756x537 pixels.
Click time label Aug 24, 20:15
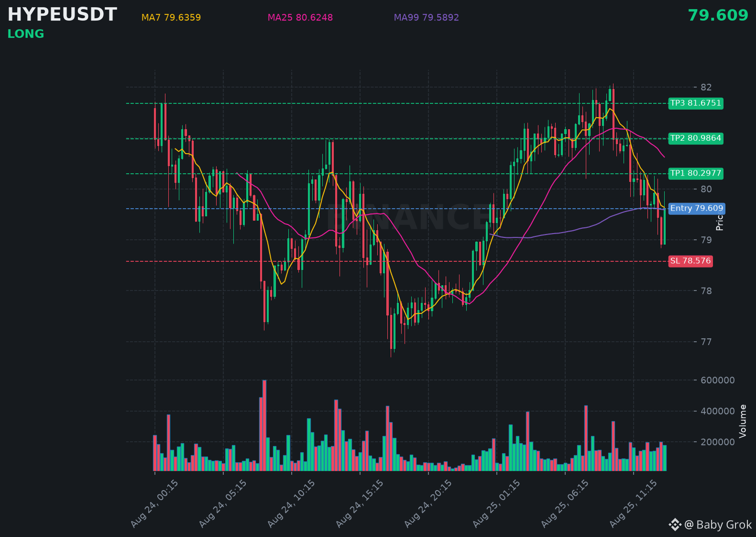coord(427,504)
